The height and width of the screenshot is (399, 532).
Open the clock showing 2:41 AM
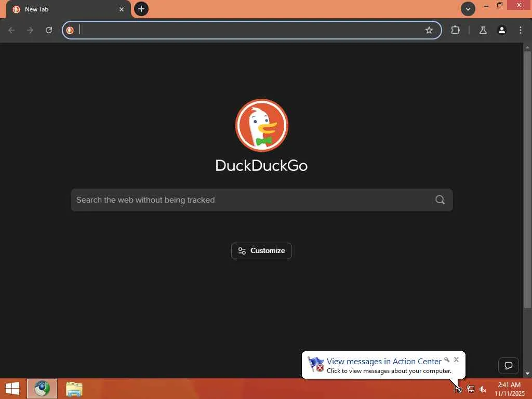[x=509, y=389]
